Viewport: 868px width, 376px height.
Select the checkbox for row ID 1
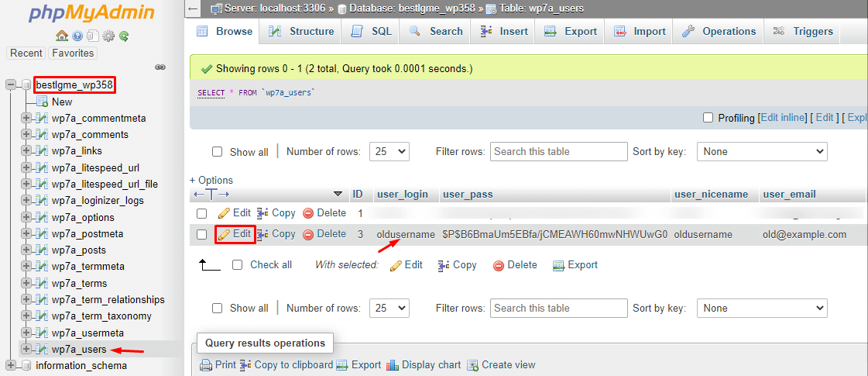pyautogui.click(x=202, y=213)
